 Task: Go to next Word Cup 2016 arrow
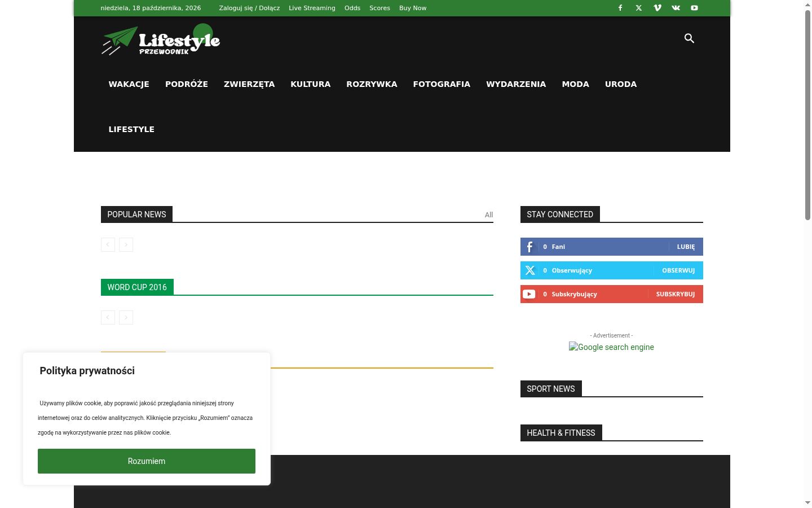point(126,317)
